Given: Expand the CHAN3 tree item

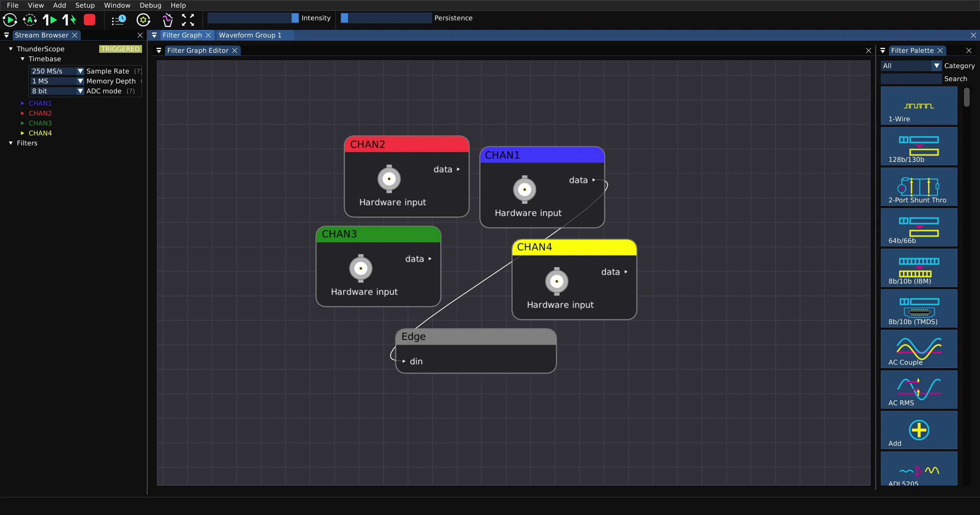Looking at the screenshot, I should (23, 123).
